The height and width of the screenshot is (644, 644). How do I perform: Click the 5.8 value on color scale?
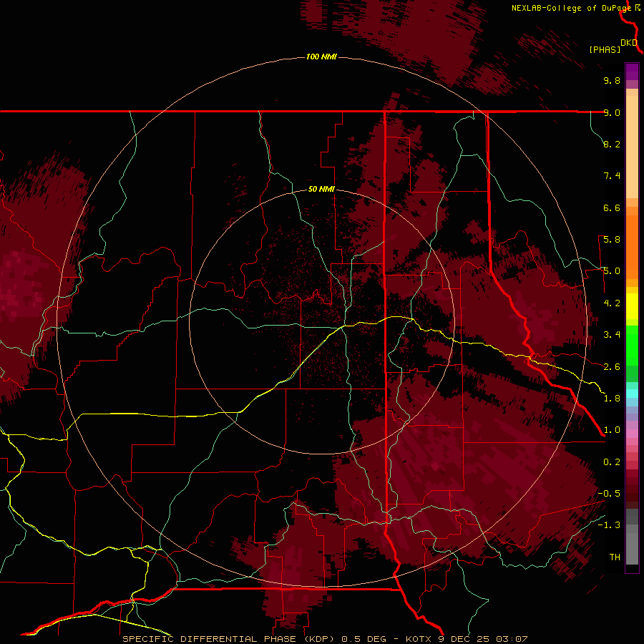pos(612,240)
